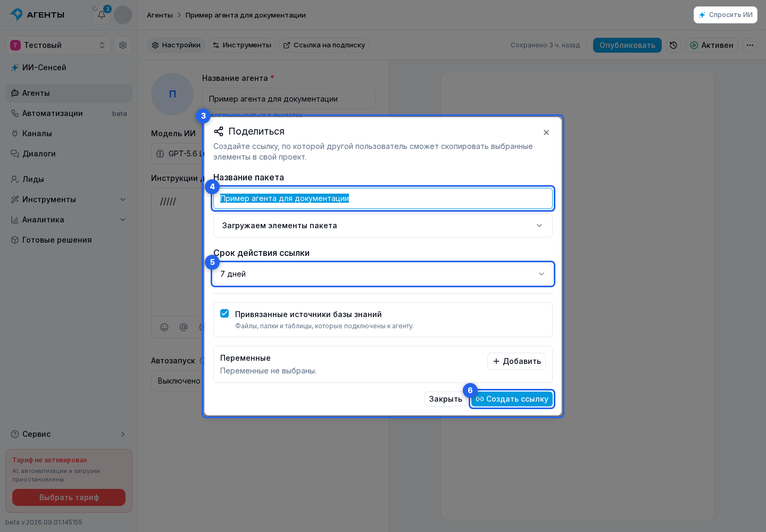Screen dimensions: 766x532
Task: Close the Поделиться dialog with X
Action: 546,132
